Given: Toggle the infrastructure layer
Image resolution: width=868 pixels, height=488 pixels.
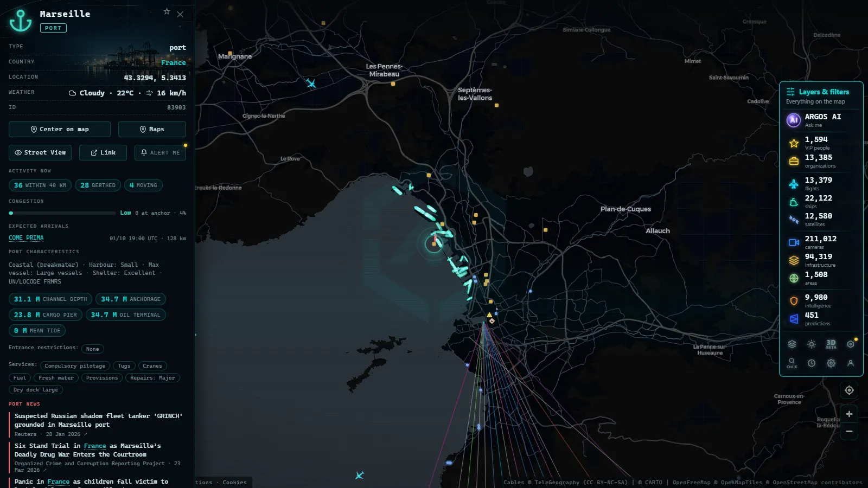Looking at the screenshot, I should point(821,260).
